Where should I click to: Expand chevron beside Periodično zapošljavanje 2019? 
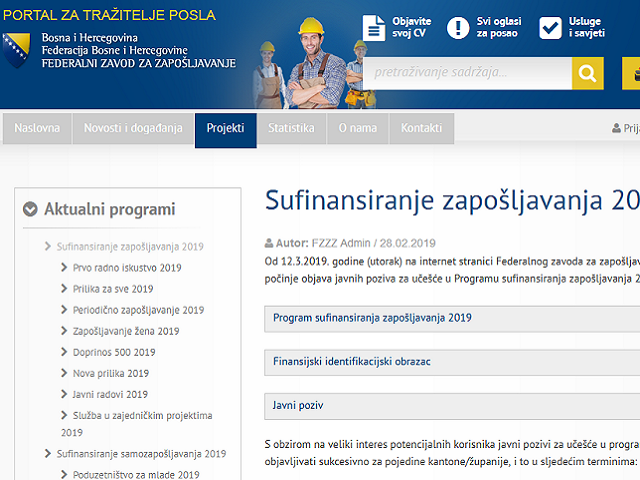64,310
